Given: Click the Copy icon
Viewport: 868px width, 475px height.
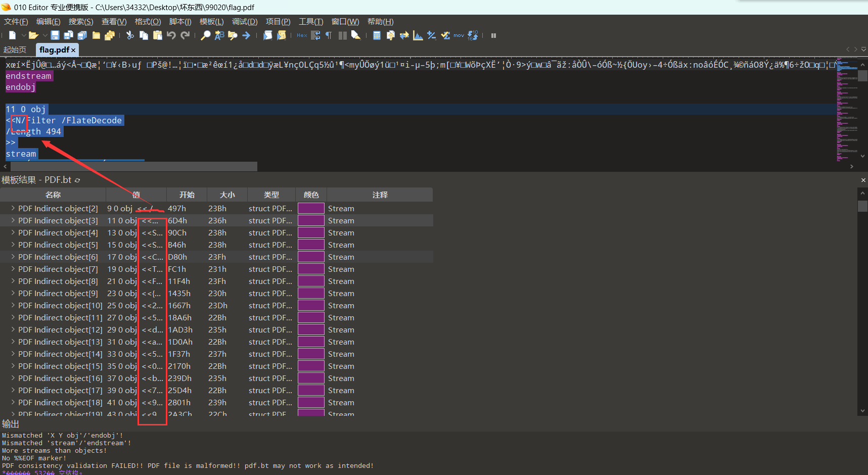Looking at the screenshot, I should point(144,35).
